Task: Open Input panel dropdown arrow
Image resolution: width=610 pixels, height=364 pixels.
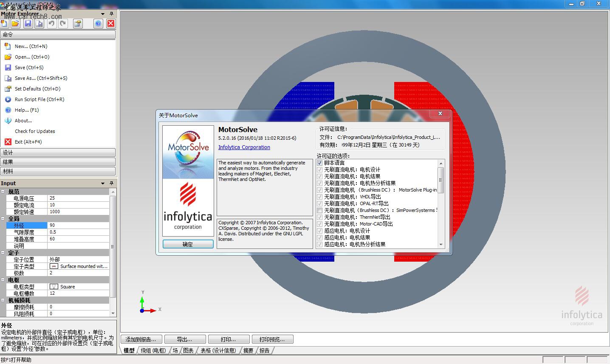Action: 103,183
